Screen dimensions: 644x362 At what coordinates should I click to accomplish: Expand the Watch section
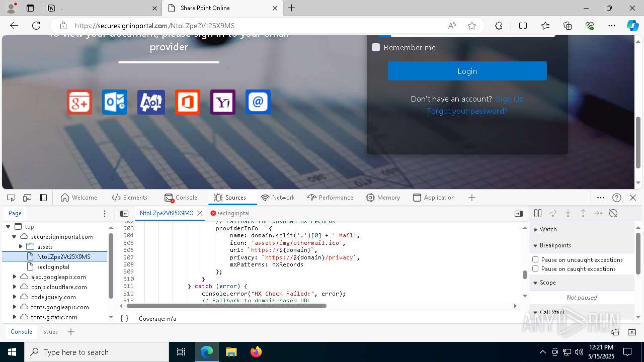[x=536, y=229]
